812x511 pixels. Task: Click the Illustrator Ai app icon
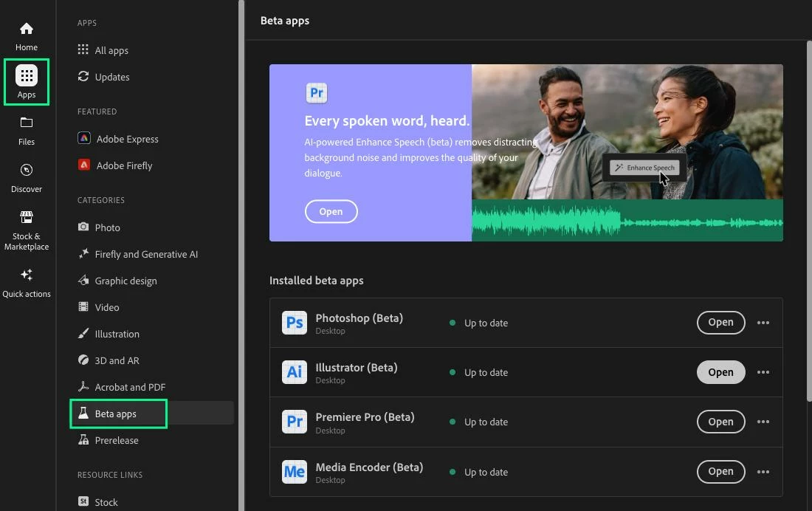[294, 372]
